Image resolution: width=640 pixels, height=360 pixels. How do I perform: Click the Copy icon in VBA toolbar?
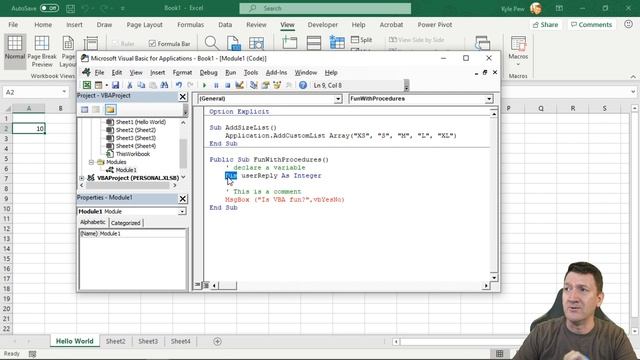(x=141, y=85)
